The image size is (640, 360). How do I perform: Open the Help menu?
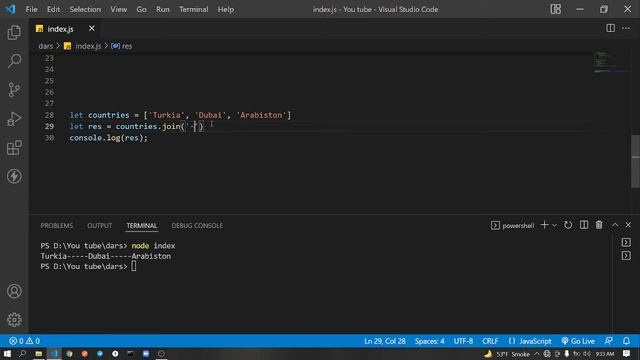[226, 9]
